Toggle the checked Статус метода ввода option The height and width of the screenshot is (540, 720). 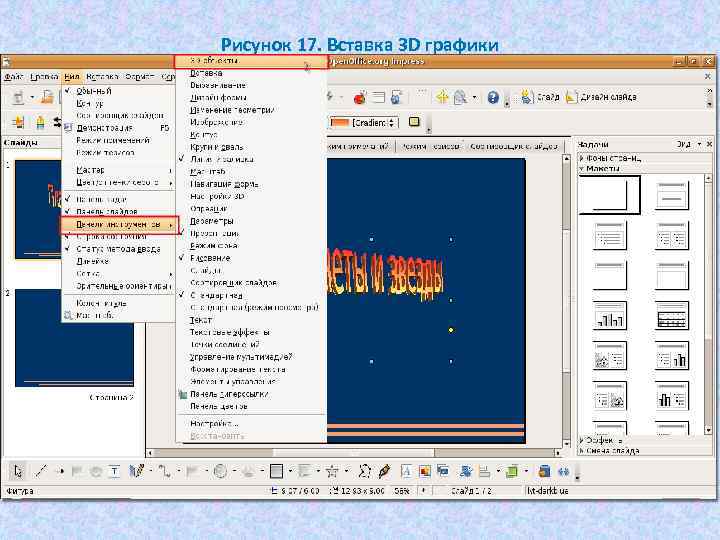point(118,249)
